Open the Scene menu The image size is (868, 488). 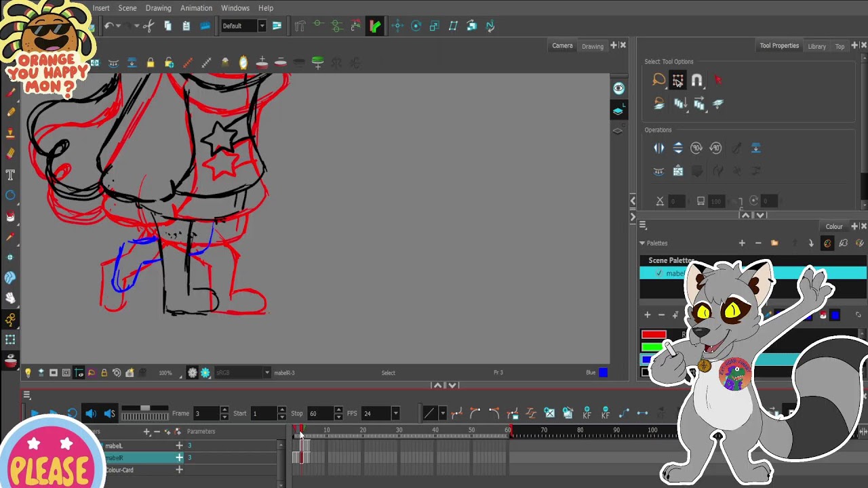coord(127,8)
